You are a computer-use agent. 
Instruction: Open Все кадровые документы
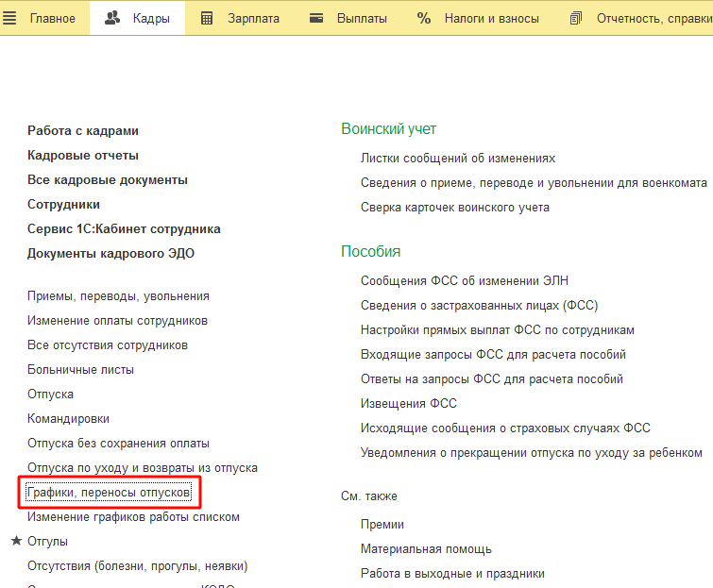[108, 180]
